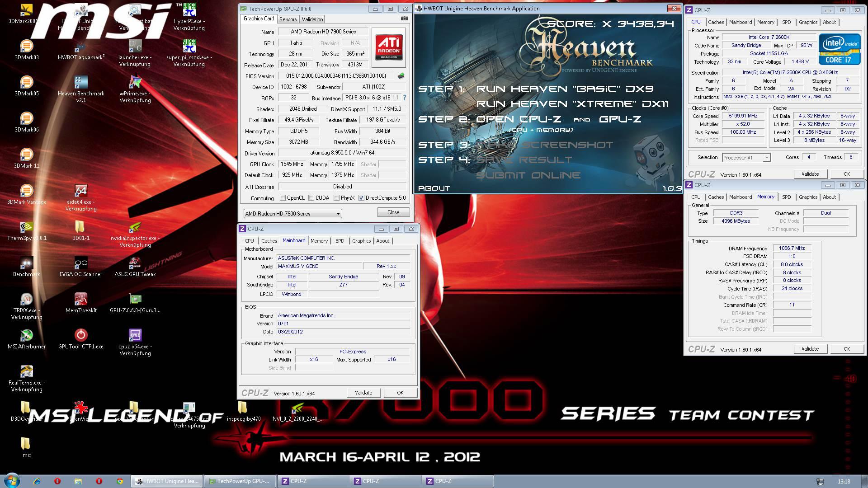Click GPU-Z BIOS save chip icon
Image resolution: width=868 pixels, height=488 pixels.
click(401, 76)
